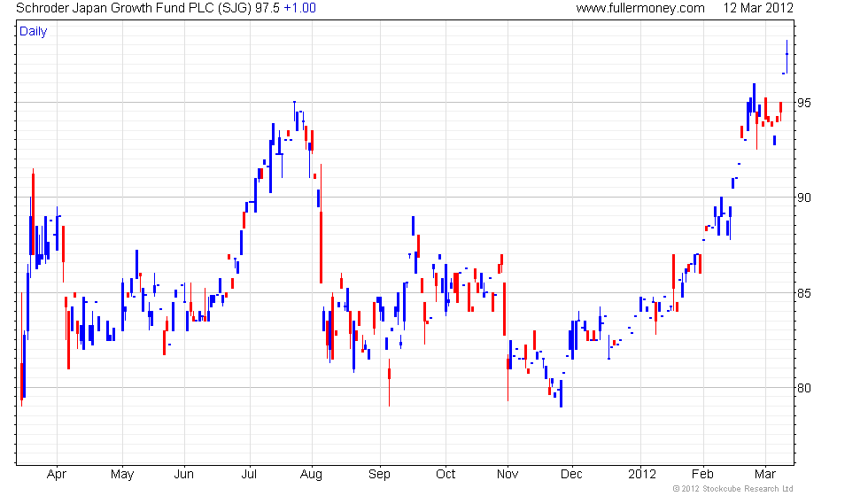Click the 95 price level label
The width and height of the screenshot is (868, 496).
coord(804,103)
